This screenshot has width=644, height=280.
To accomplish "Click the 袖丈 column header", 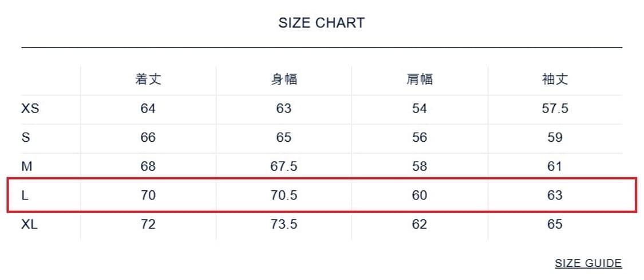I will tap(555, 79).
